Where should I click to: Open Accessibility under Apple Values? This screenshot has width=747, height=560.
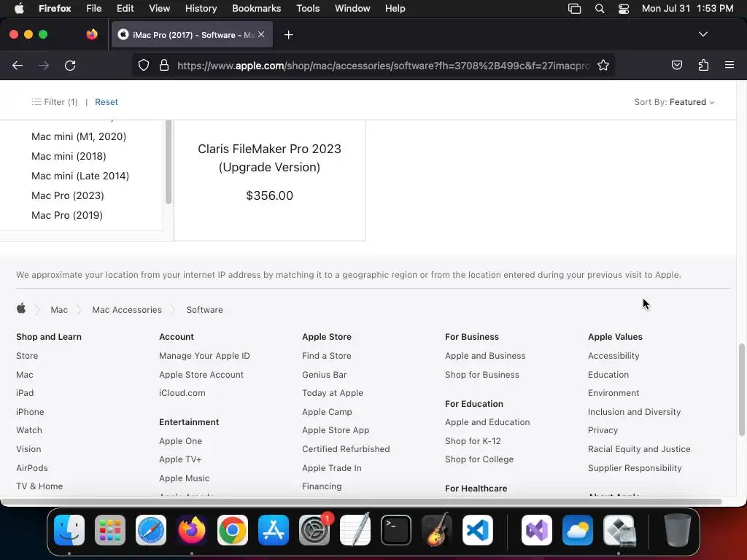click(x=614, y=356)
